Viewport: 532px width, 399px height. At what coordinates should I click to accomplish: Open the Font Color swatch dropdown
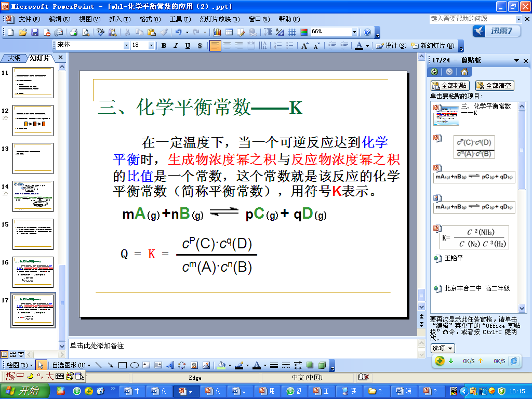(x=366, y=45)
